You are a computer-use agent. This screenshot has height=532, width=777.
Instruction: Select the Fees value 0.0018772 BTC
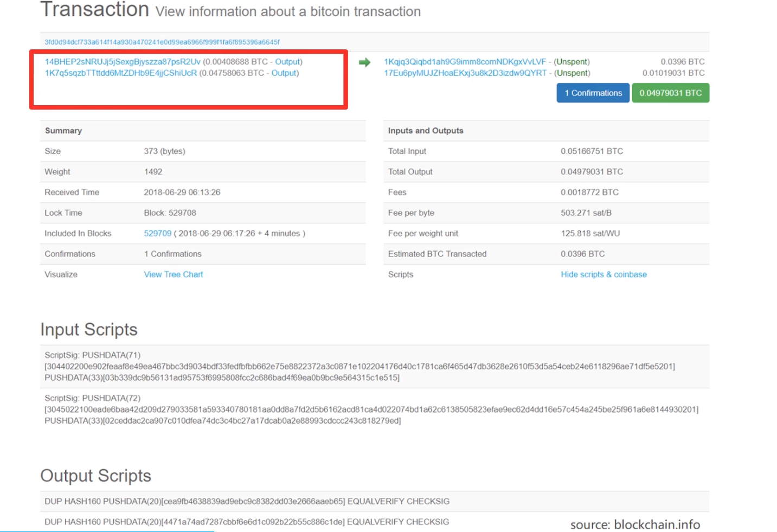click(589, 193)
